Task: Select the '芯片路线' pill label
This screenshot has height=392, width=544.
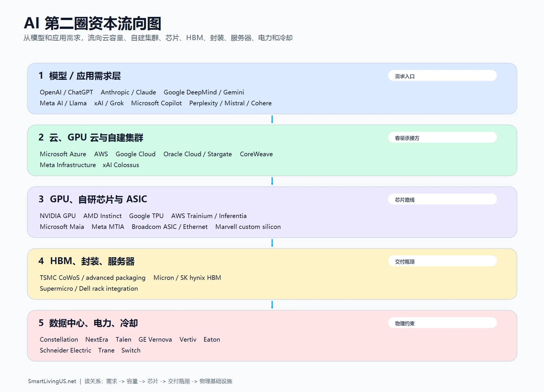Action: (442, 199)
